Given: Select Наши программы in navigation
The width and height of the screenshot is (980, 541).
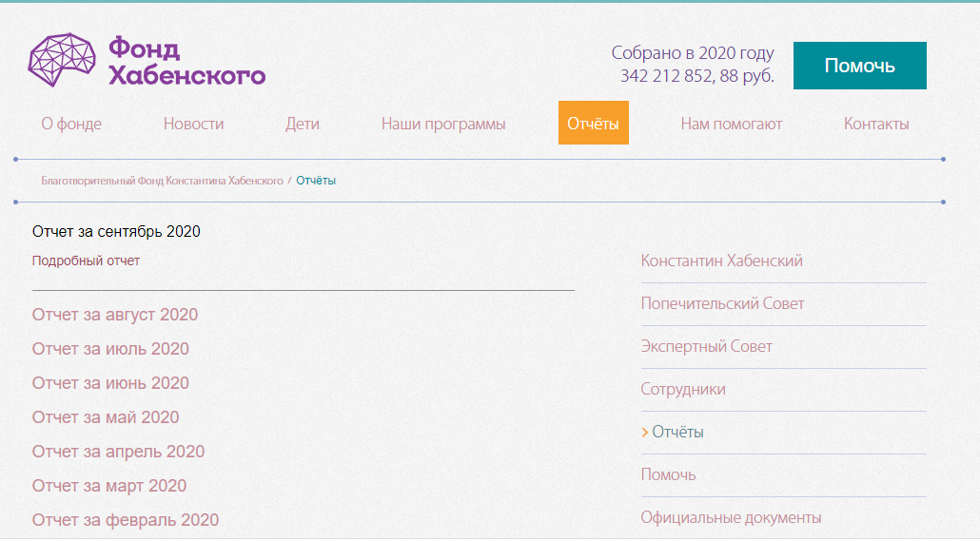Looking at the screenshot, I should (x=443, y=124).
